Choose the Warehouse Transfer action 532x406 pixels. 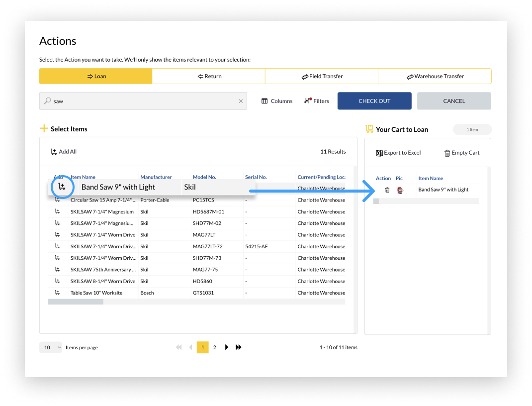click(x=435, y=76)
